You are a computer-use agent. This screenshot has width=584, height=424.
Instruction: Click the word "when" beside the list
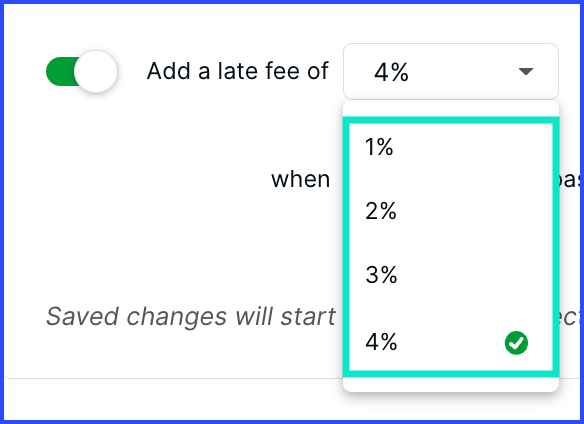tap(301, 180)
